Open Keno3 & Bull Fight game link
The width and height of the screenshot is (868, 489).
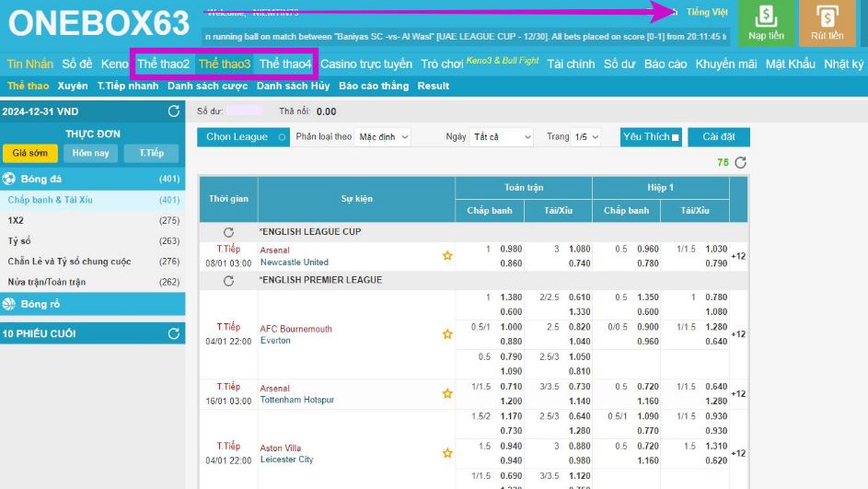[x=503, y=61]
